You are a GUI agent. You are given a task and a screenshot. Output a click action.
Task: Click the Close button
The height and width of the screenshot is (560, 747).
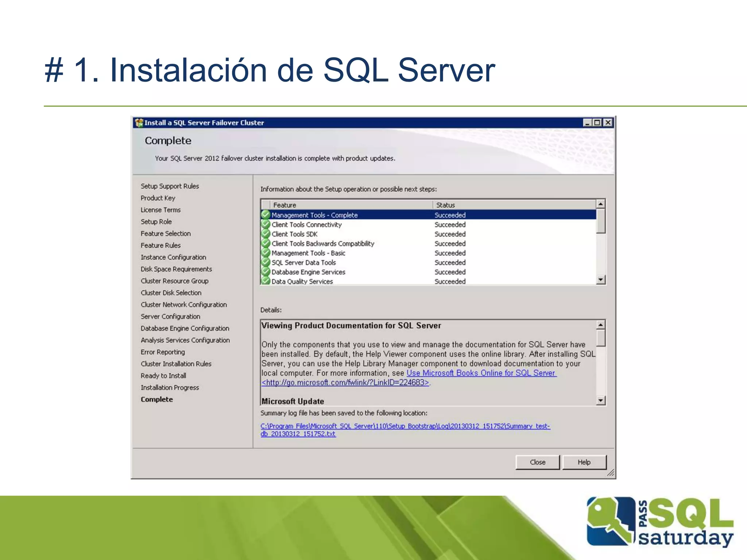point(537,462)
